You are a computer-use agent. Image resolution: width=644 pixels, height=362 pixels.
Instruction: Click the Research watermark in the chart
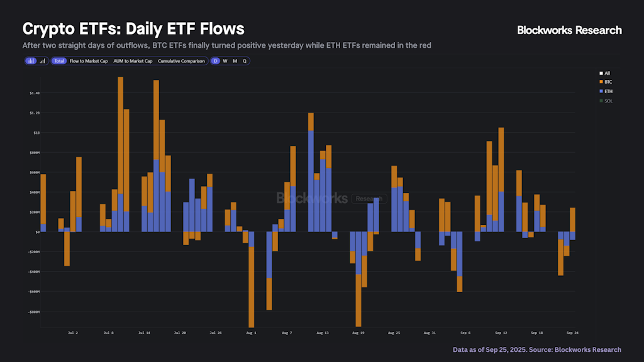[x=369, y=200]
